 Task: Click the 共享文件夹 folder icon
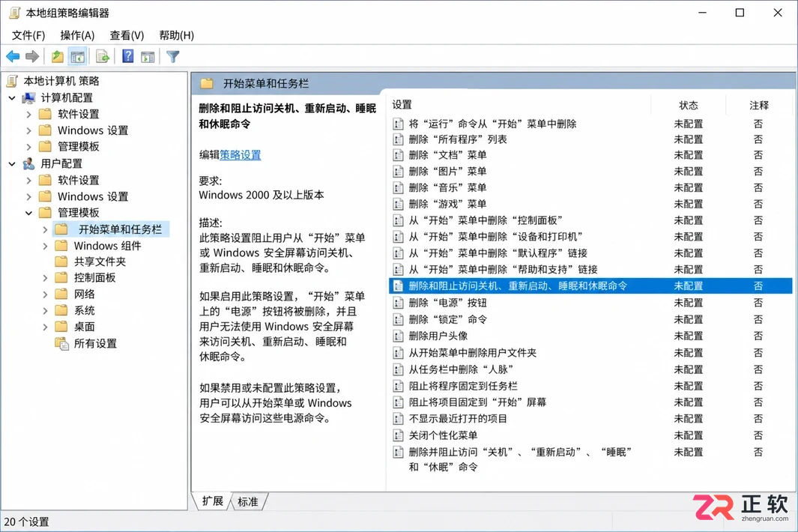(x=61, y=262)
